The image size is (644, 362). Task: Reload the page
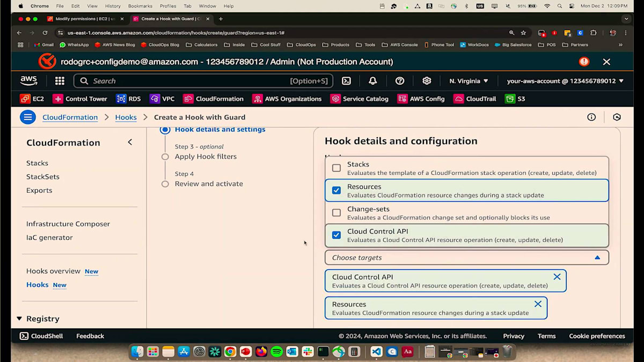(x=45, y=33)
